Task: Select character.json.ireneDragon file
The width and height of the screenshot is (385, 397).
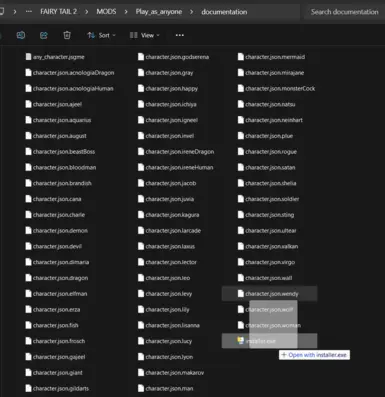Action: click(176, 152)
